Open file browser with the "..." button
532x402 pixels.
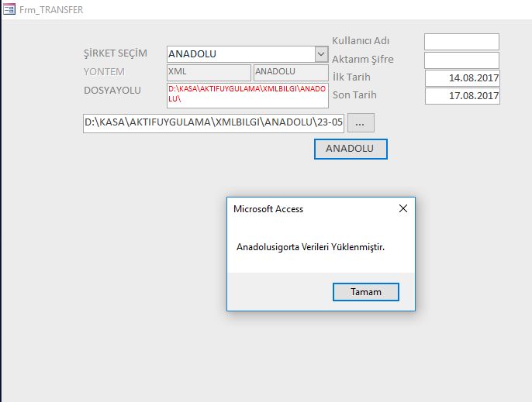pyautogui.click(x=361, y=122)
